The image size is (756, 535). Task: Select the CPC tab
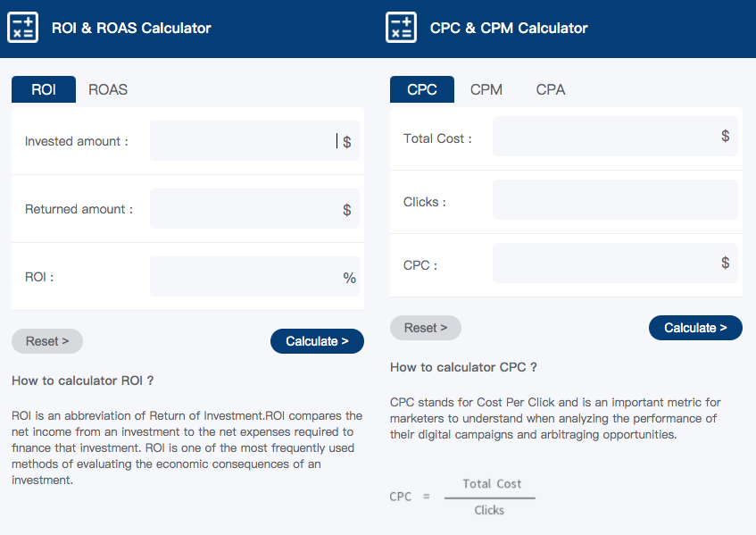click(x=422, y=89)
